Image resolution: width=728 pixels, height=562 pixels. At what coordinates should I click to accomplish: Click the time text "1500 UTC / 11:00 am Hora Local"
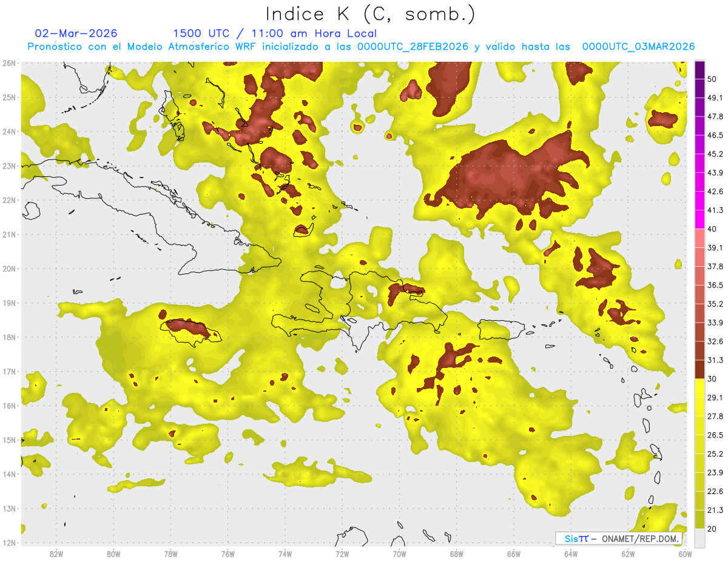tap(275, 34)
